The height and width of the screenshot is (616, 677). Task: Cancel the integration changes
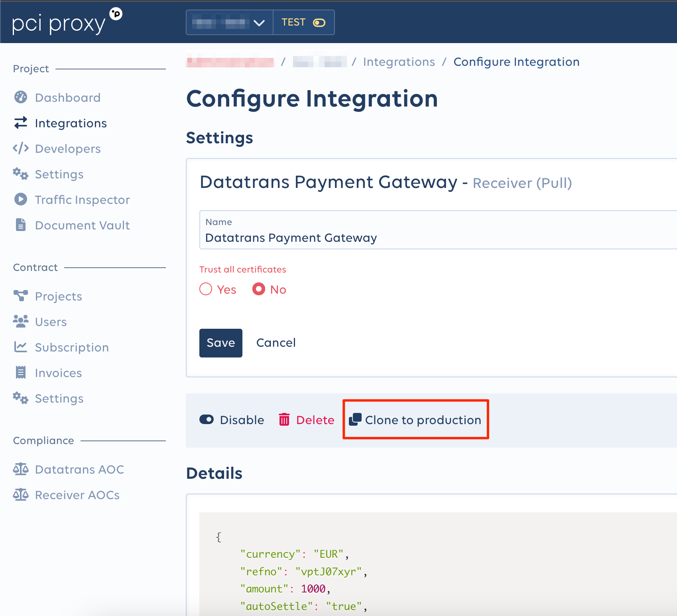(x=276, y=343)
